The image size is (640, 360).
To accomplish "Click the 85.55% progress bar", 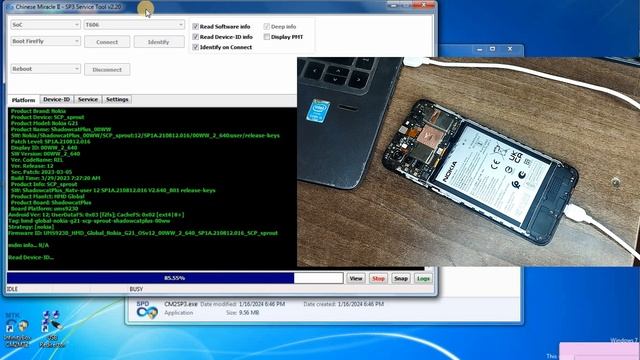I will [175, 278].
